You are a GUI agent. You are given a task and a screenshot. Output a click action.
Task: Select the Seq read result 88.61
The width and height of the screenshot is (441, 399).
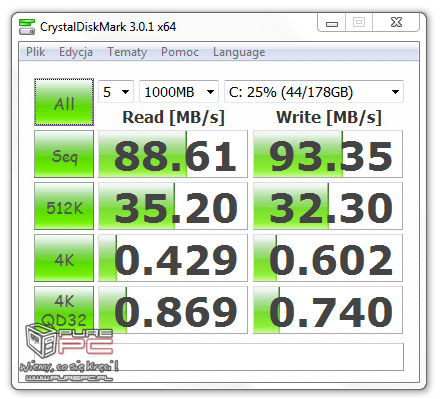pos(173,154)
